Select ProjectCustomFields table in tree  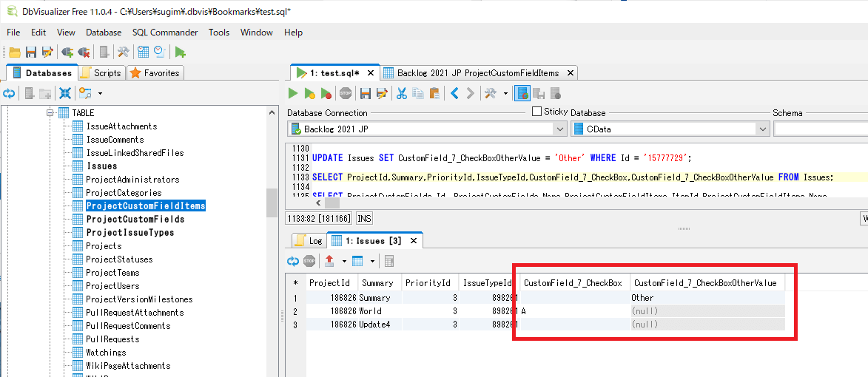(135, 219)
